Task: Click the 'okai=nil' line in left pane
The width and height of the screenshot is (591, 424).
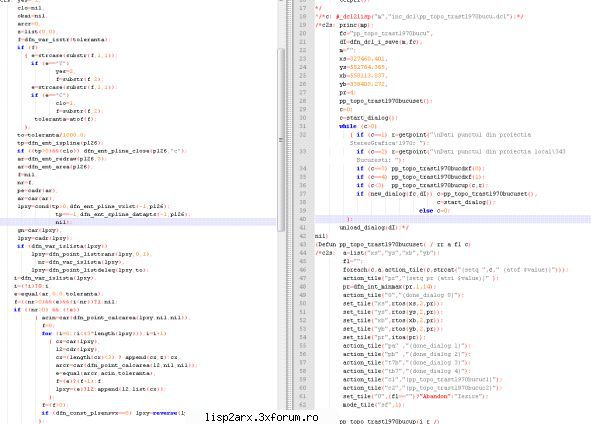Action: [32, 16]
